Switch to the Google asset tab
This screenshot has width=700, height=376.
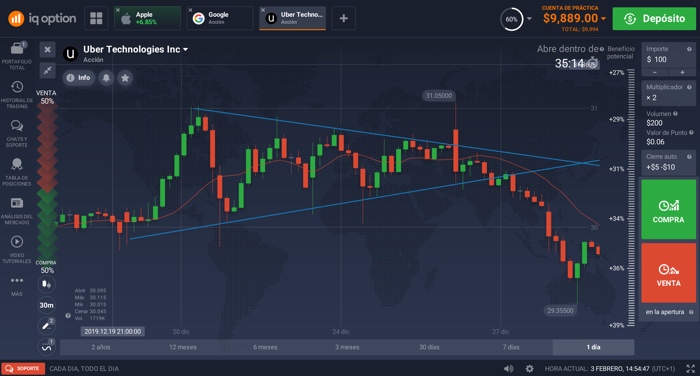pos(220,18)
